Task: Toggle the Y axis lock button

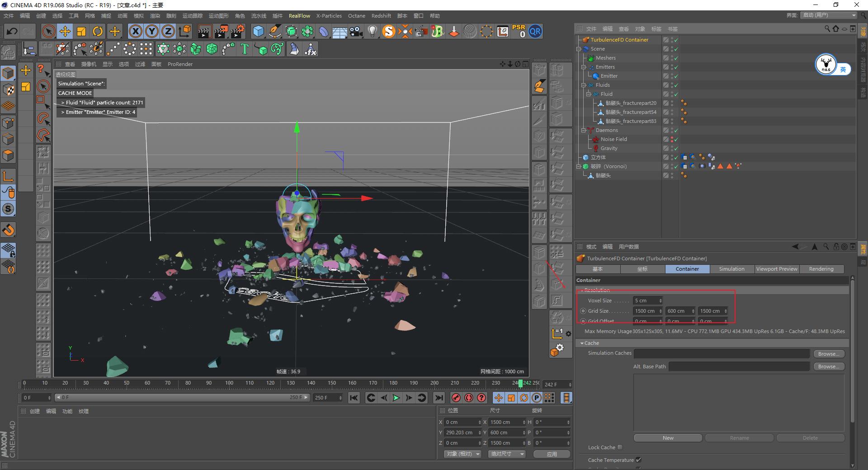Action: point(151,31)
